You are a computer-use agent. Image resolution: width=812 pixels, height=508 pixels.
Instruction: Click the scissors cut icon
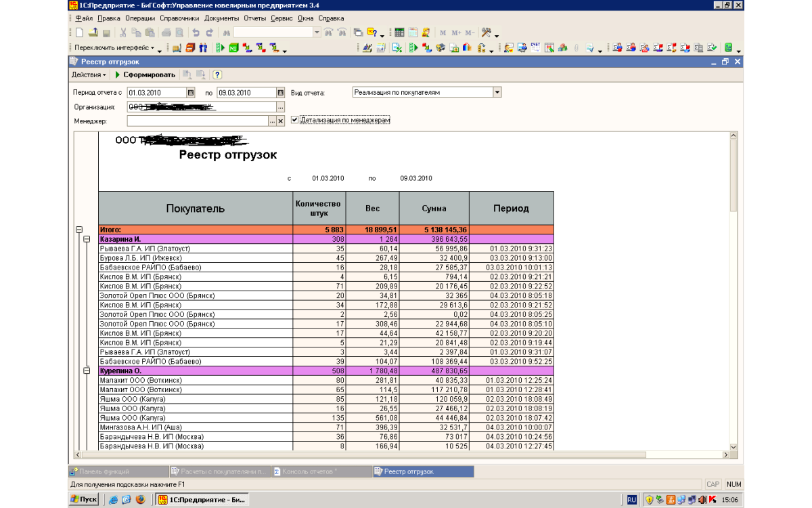(123, 33)
